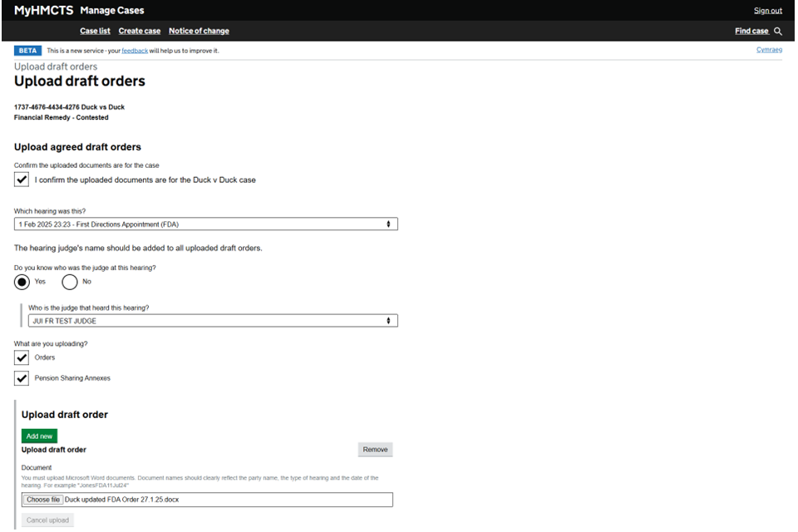Click the Find case search magnifier icon

778,32
